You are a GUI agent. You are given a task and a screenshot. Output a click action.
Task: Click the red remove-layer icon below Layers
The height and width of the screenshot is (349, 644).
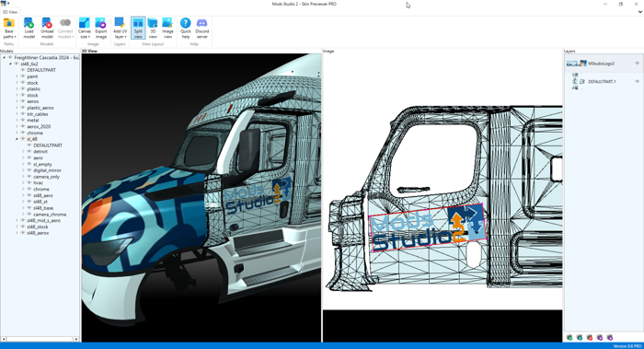click(x=590, y=338)
